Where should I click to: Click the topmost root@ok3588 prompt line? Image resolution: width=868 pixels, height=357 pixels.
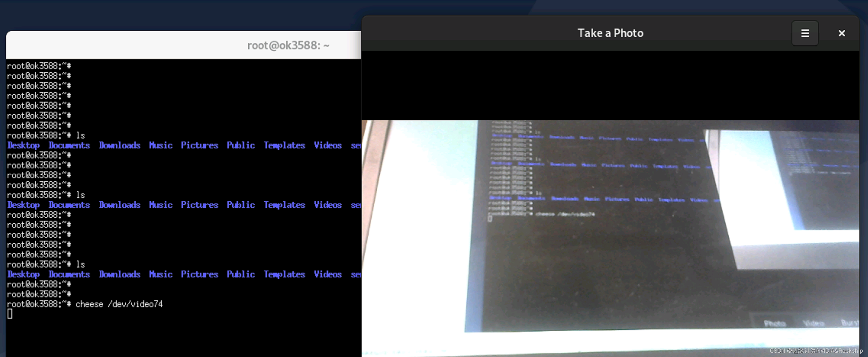point(39,66)
